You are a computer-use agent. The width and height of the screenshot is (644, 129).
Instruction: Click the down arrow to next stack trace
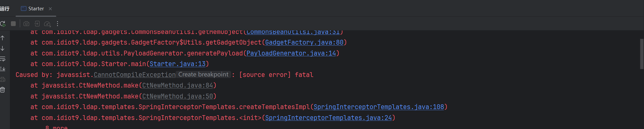[x=2, y=49]
